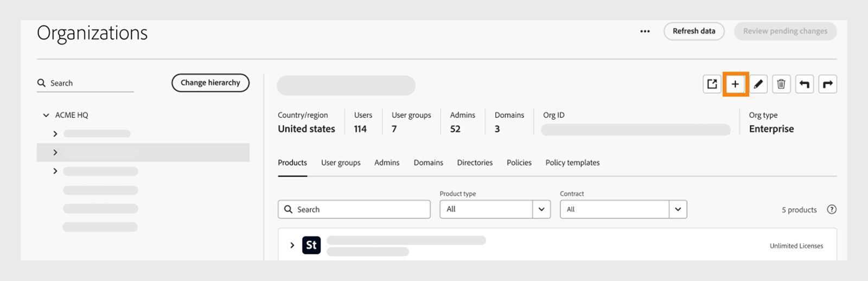The height and width of the screenshot is (281, 868).
Task: Click the edit pencil icon
Action: [758, 84]
